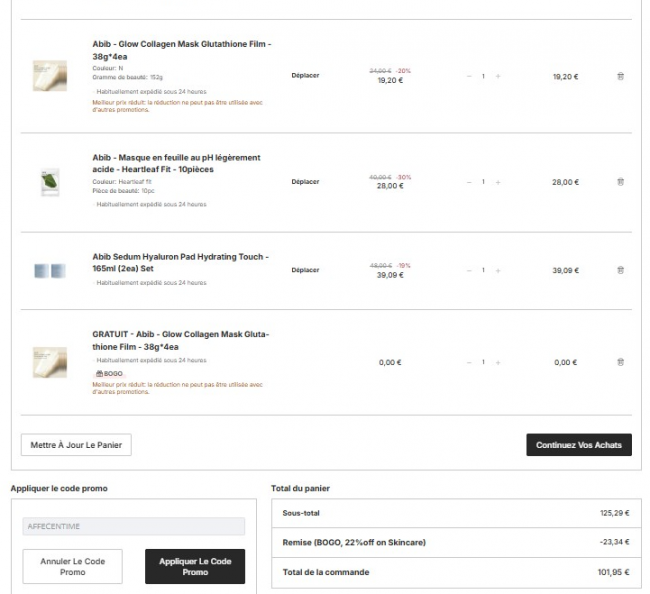Decrease quantity of Heartleaf Fit mask

pos(467,182)
